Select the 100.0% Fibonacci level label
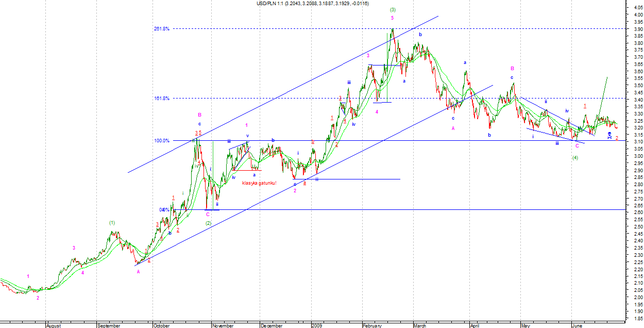This screenshot has width=644, height=328. point(161,140)
